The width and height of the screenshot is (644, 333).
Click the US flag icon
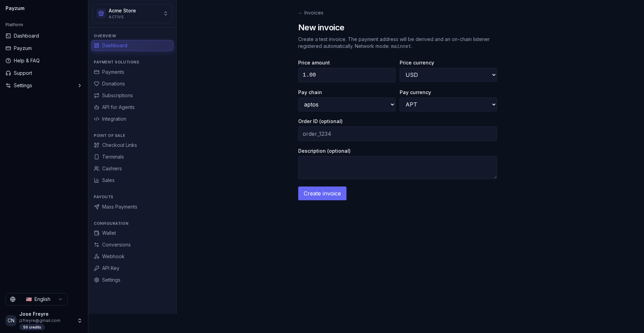29,299
